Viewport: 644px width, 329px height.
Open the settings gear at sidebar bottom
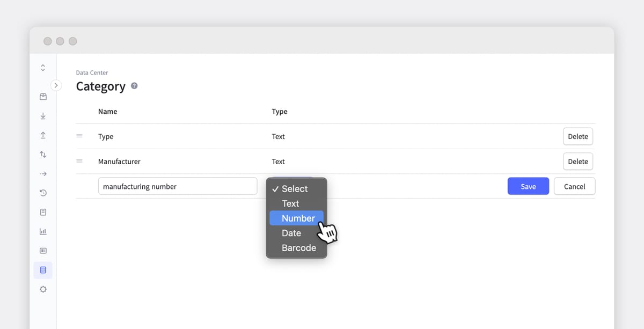(43, 289)
